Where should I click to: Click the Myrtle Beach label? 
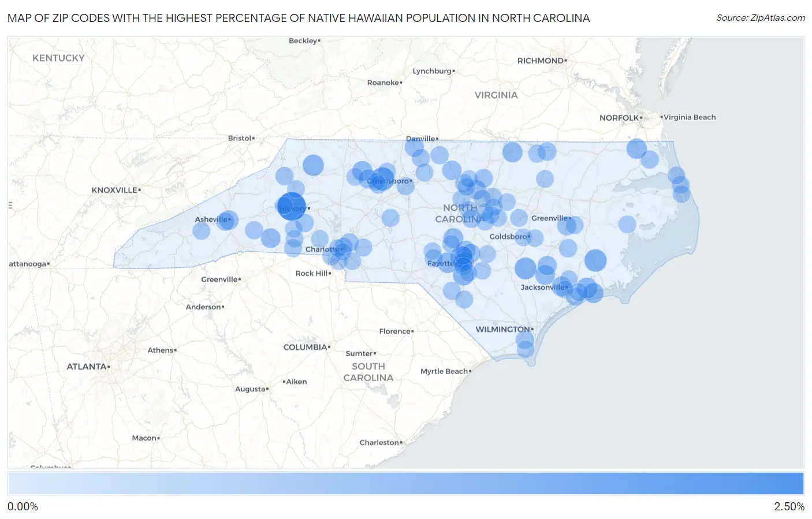click(x=444, y=371)
